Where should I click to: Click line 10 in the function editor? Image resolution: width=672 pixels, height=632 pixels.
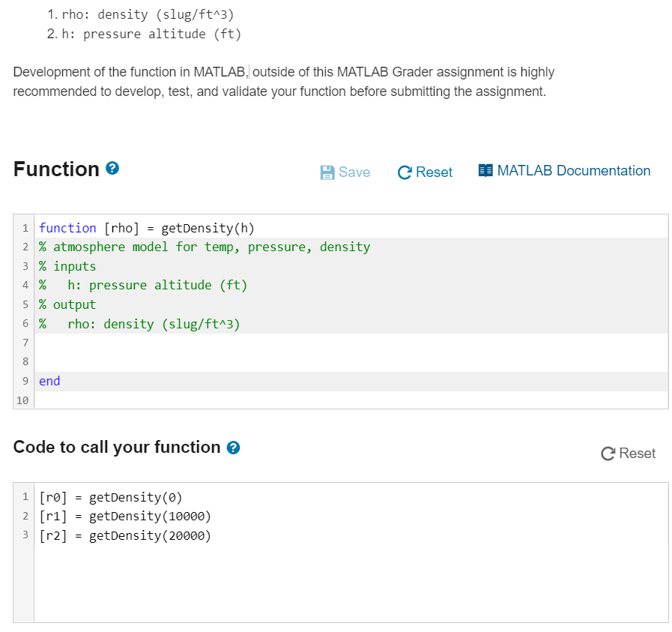[x=300, y=400]
